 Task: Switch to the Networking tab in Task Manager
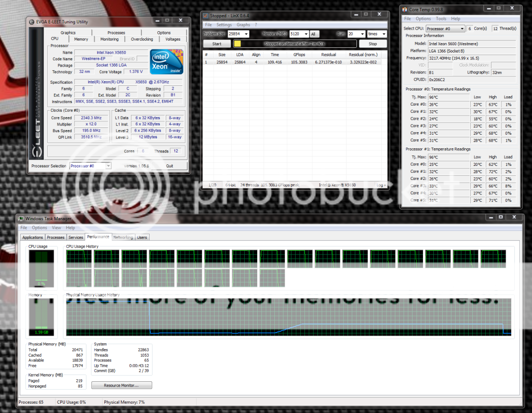click(123, 237)
